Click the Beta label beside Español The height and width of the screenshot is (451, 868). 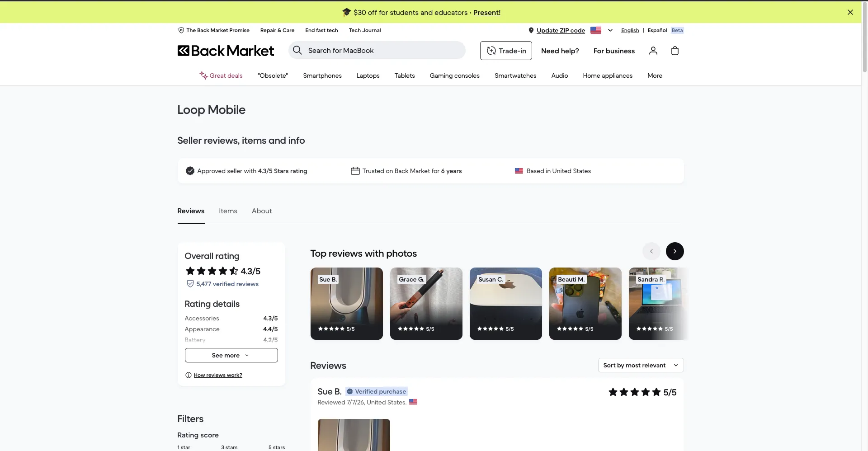677,30
